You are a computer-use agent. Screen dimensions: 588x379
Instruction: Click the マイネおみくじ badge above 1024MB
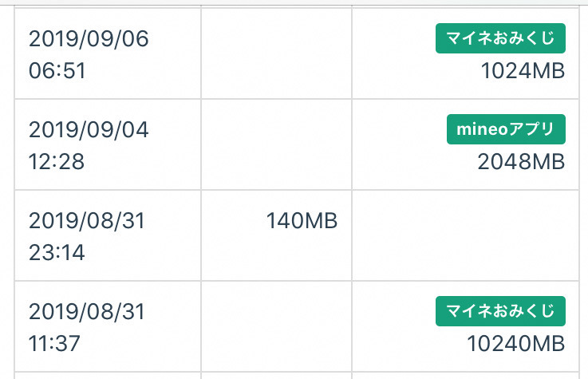pyautogui.click(x=500, y=38)
